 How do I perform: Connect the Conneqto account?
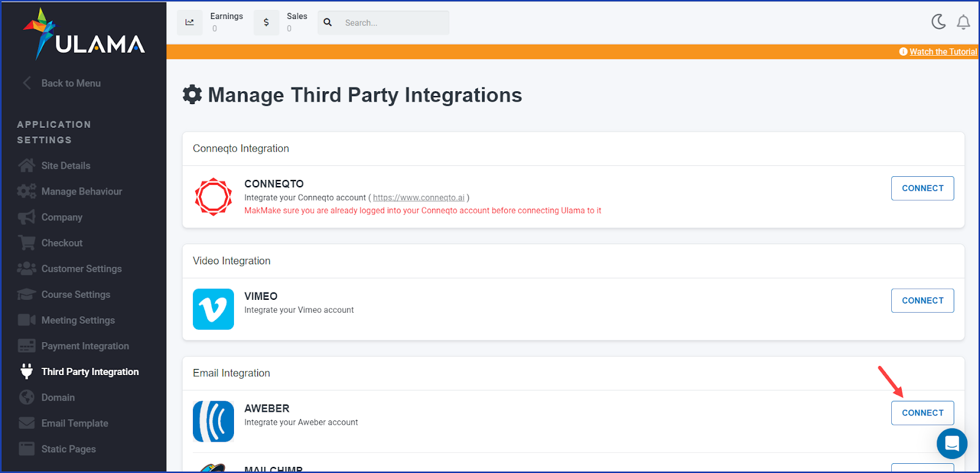coord(922,188)
